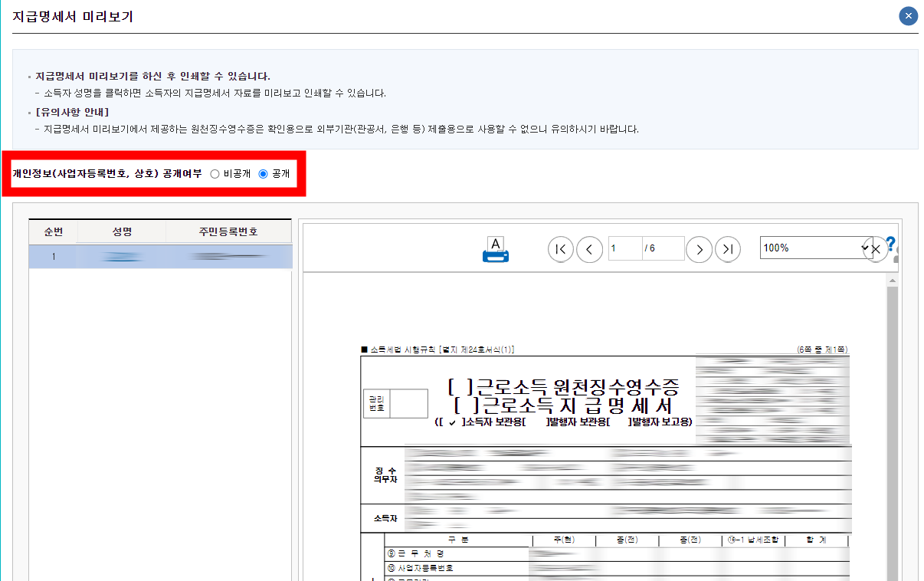Click the person silhouette icon beside the help icon
The width and height of the screenshot is (924, 581).
(897, 255)
